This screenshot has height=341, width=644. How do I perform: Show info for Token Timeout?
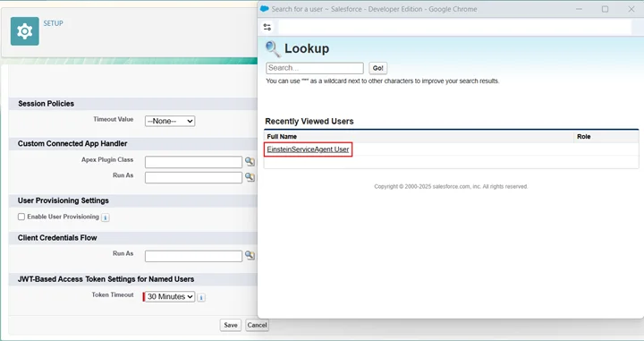(201, 297)
